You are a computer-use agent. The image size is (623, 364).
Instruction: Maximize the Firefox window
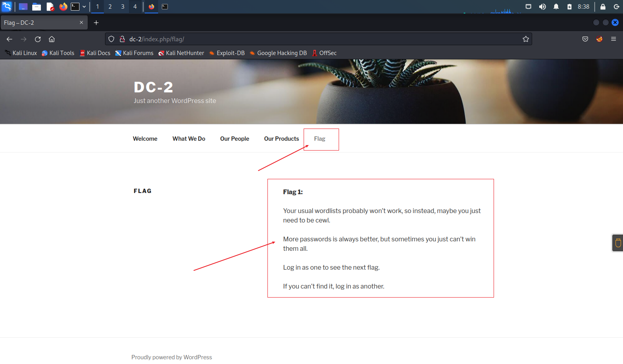[606, 22]
